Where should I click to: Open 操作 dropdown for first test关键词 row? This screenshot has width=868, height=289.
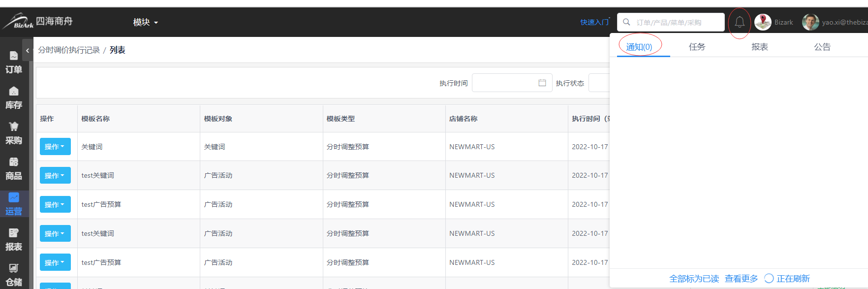coord(55,175)
